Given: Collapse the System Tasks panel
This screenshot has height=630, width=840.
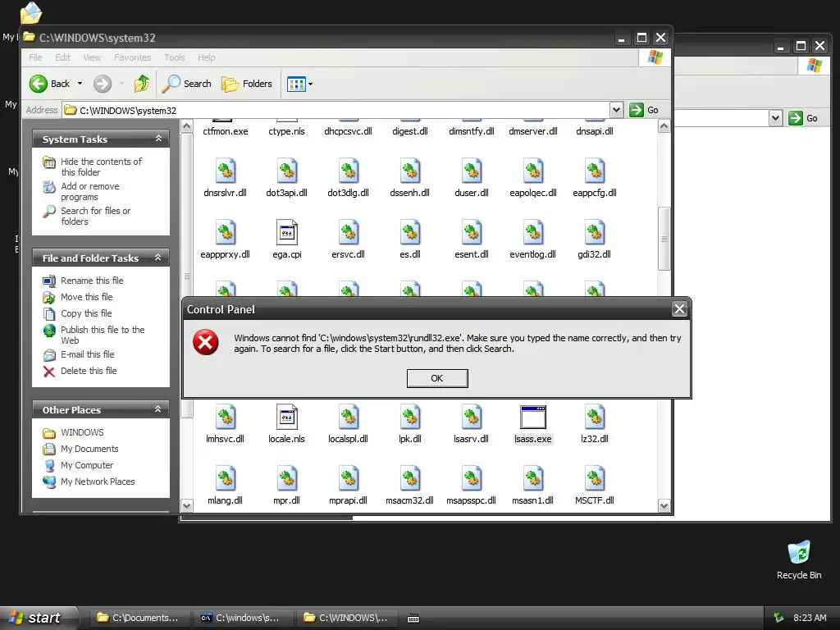Looking at the screenshot, I should tap(158, 139).
